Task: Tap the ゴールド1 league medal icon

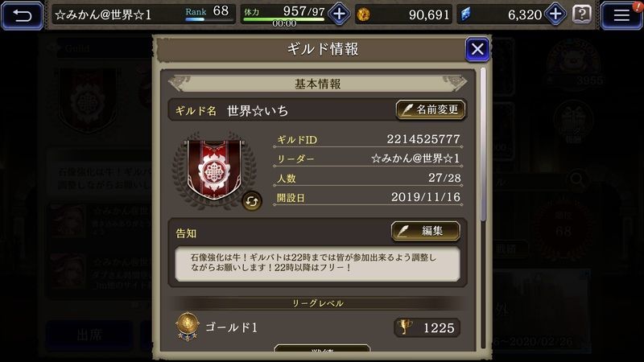Action: pos(188,327)
